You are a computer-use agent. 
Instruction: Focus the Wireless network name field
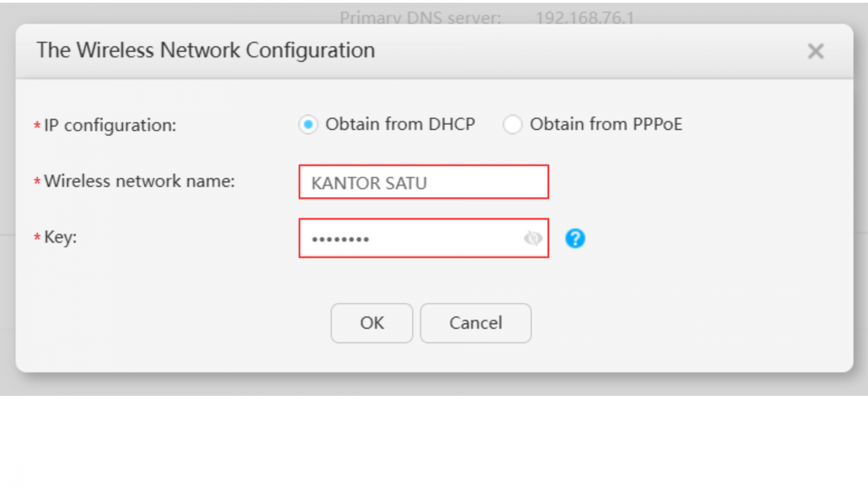point(423,182)
